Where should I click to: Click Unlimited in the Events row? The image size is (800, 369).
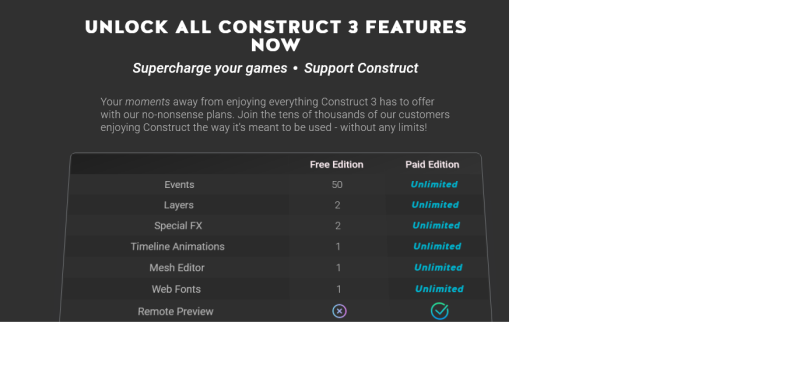pos(434,184)
